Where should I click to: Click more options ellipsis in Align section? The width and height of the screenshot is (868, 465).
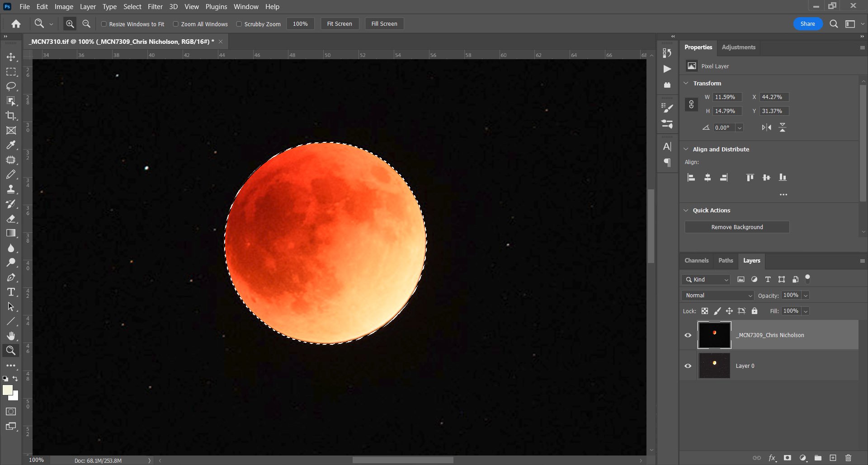pos(783,195)
